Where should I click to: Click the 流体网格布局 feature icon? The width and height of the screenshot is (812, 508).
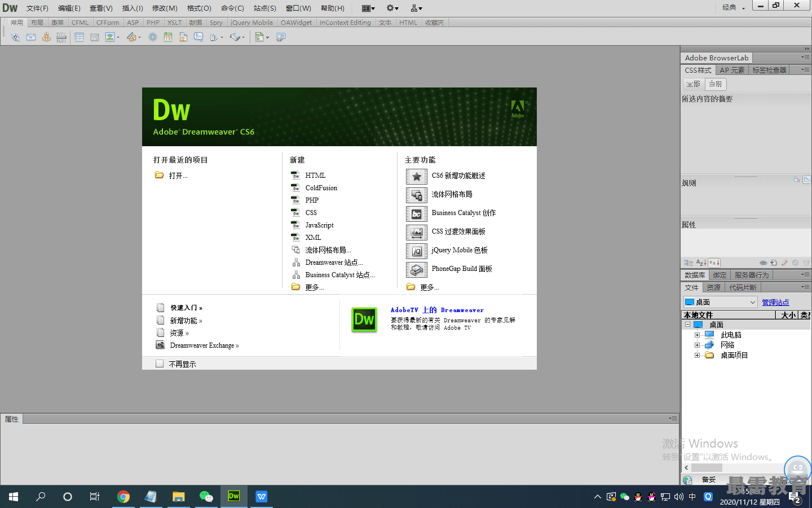click(x=416, y=195)
